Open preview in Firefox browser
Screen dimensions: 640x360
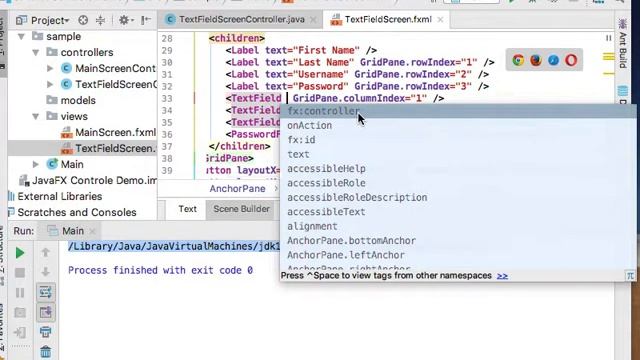536,60
